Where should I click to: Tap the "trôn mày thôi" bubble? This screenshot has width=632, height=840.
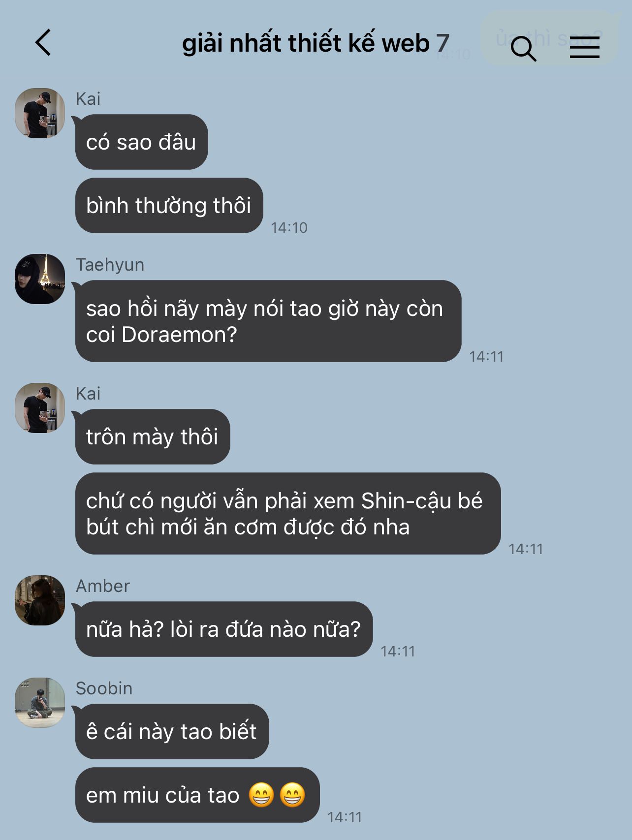coord(153,437)
